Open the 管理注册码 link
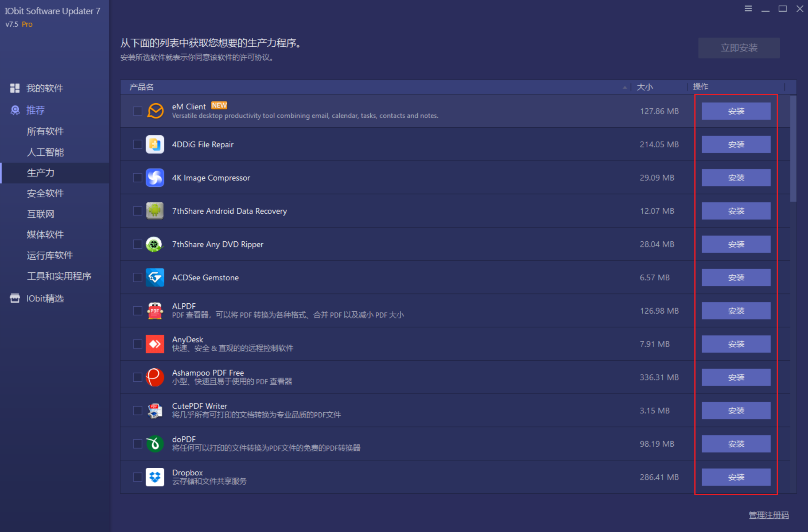The width and height of the screenshot is (808, 532). [769, 515]
